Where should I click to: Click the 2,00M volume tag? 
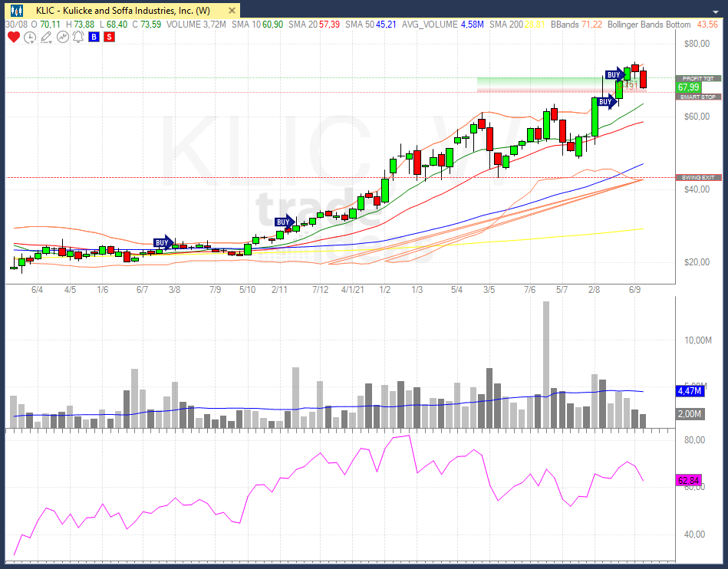690,413
